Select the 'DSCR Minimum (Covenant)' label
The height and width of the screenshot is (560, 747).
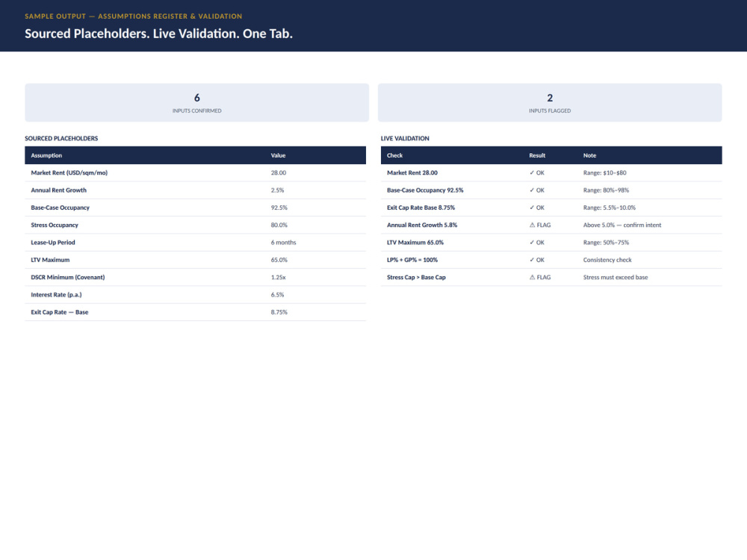pyautogui.click(x=68, y=277)
